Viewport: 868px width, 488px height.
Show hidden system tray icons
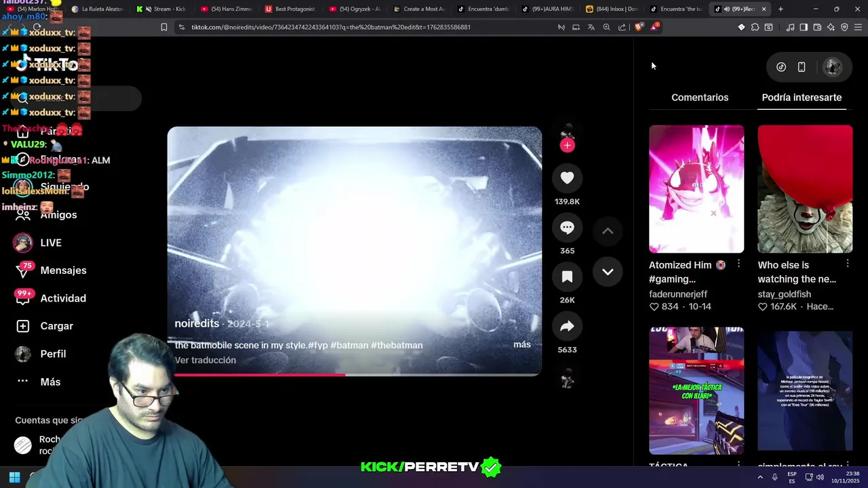point(760,477)
